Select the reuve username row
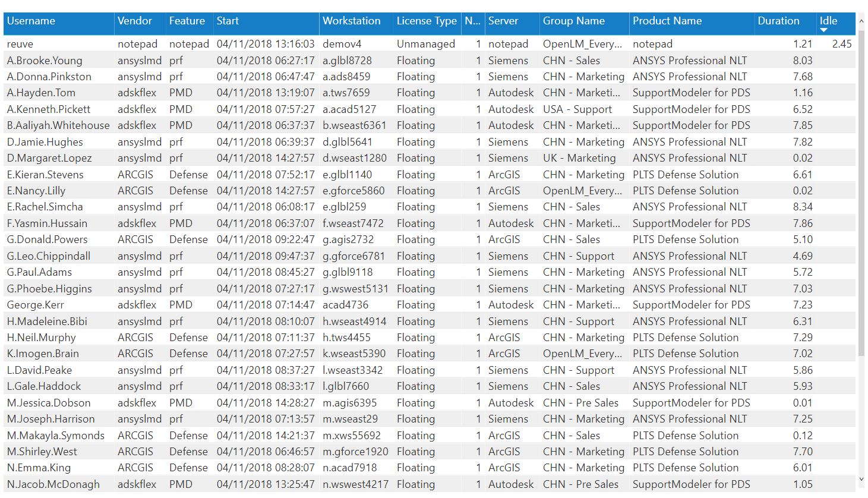Image resolution: width=868 pixels, height=498 pixels. point(20,44)
